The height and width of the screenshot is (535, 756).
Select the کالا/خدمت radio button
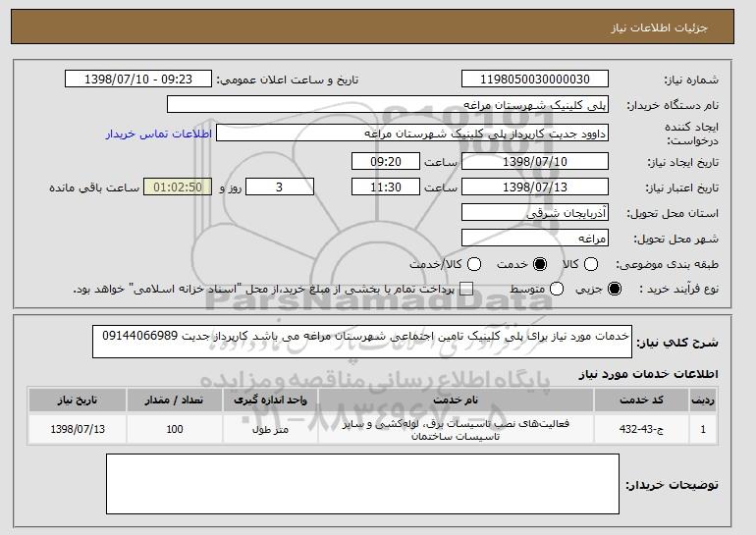[474, 264]
